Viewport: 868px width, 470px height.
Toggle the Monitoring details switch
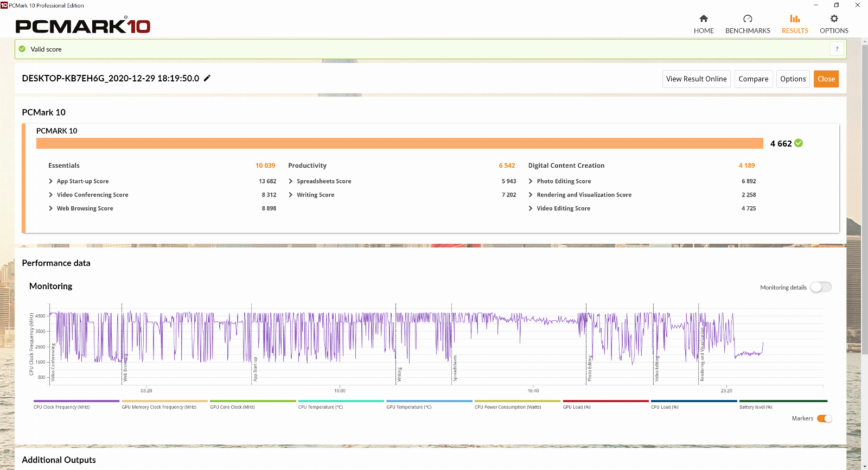click(x=821, y=287)
